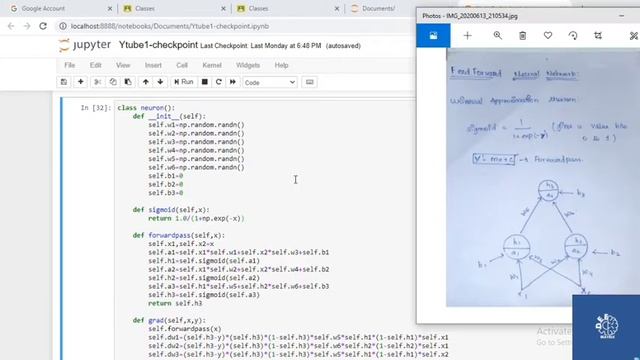Open the cell type Code dropdown

270,82
